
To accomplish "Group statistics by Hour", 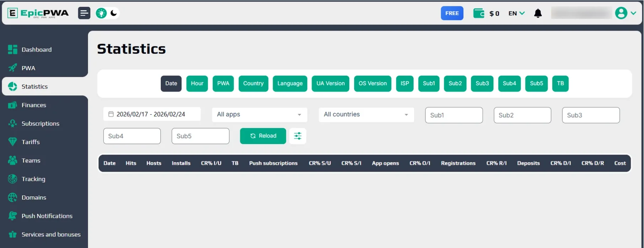I will (x=197, y=83).
